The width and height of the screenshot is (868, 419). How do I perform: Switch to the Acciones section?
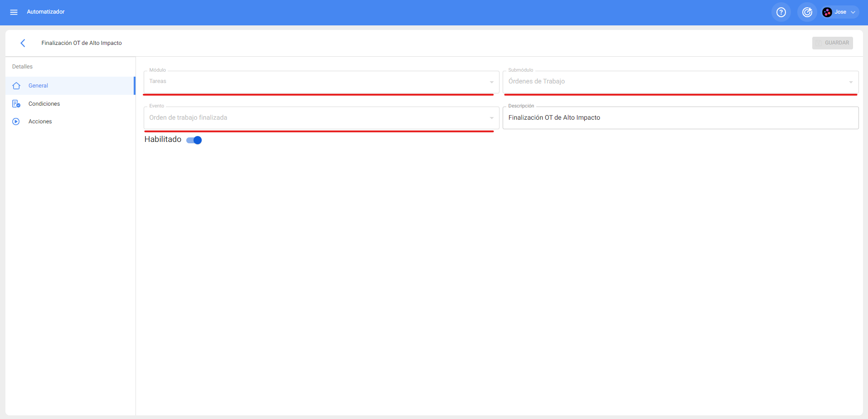(40, 122)
